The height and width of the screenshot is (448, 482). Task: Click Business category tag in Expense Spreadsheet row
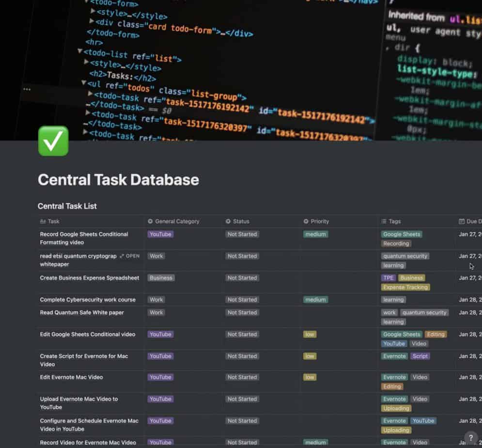(x=161, y=278)
